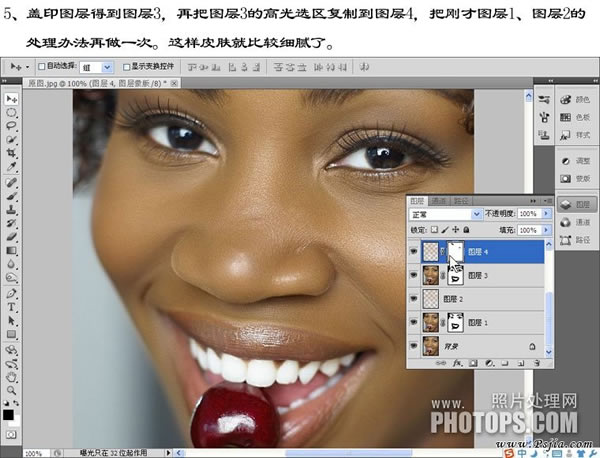The height and width of the screenshot is (458, 600).
Task: Open the 调整 panel in dock
Action: [x=576, y=161]
